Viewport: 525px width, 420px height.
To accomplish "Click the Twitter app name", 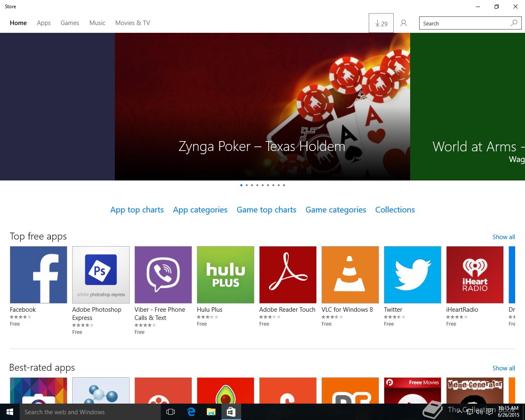I will (393, 310).
